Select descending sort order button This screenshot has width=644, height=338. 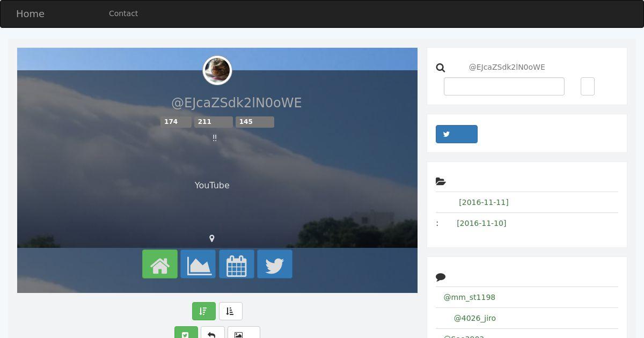tap(204, 311)
